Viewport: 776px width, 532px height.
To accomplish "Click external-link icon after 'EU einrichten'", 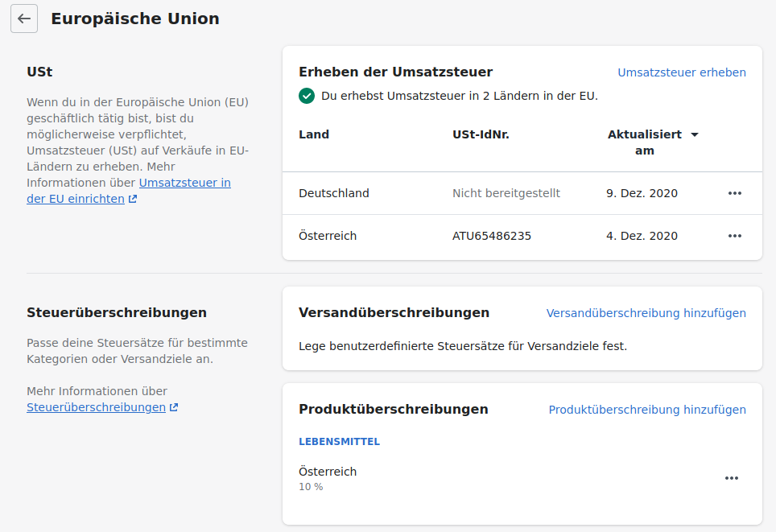I will click(x=133, y=199).
